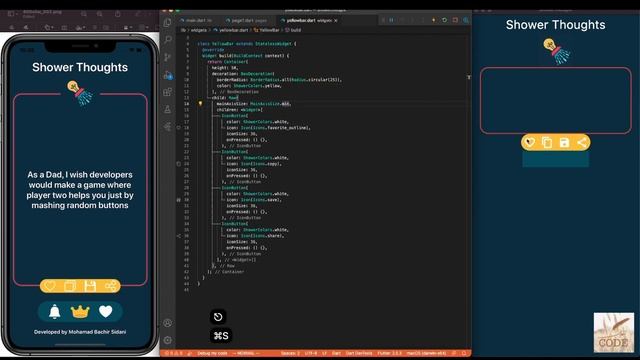640x360 pixels.
Task: Trigger Flutter hot reload lightning icon
Action: pos(433,20)
